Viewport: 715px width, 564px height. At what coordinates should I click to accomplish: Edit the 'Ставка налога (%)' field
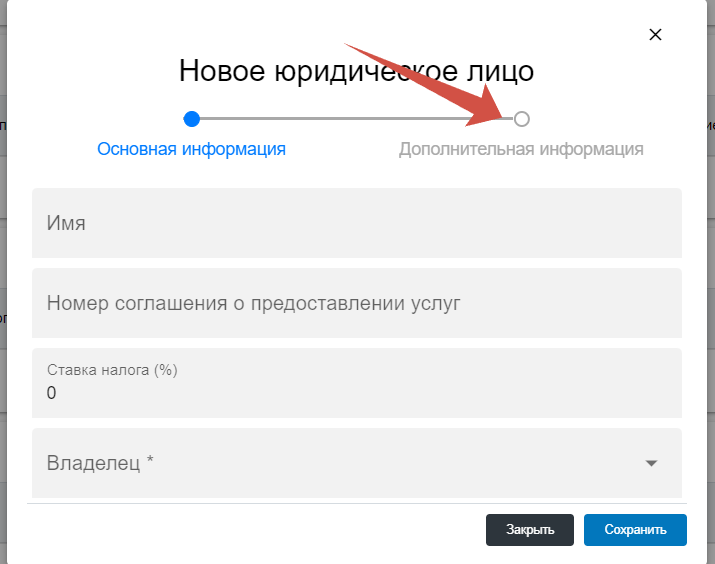[357, 383]
